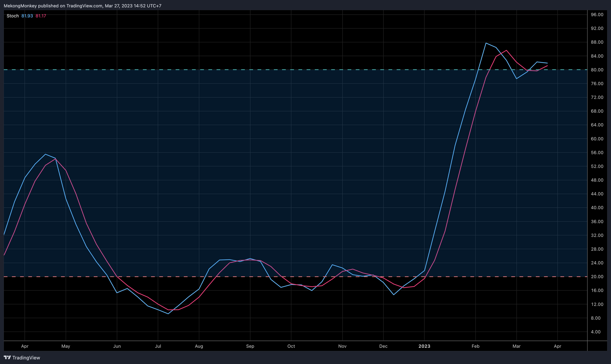Viewport: 611px width, 364px height.
Task: Click the 40.00 price axis label
Action: [x=597, y=208]
